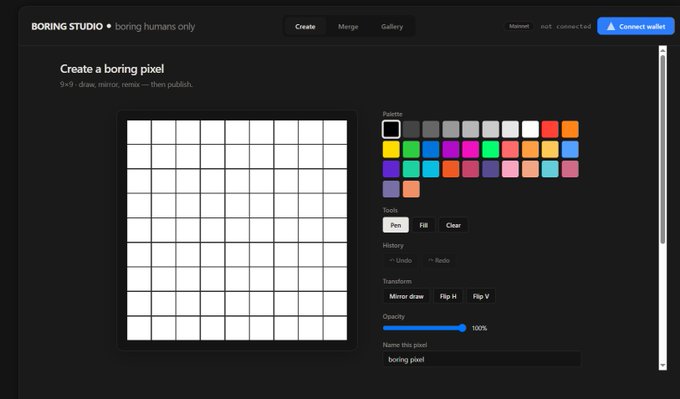680x399 pixels.
Task: Pick the black palette swatch
Action: click(x=391, y=129)
